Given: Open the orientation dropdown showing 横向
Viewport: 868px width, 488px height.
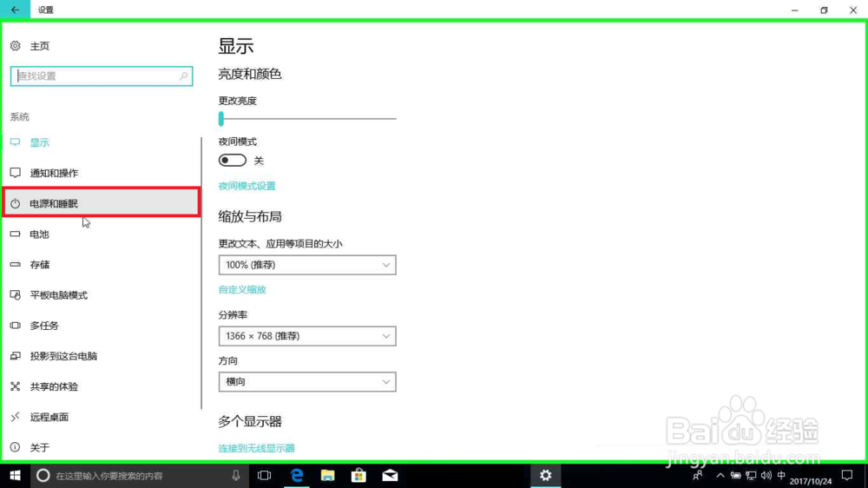Looking at the screenshot, I should click(307, 382).
